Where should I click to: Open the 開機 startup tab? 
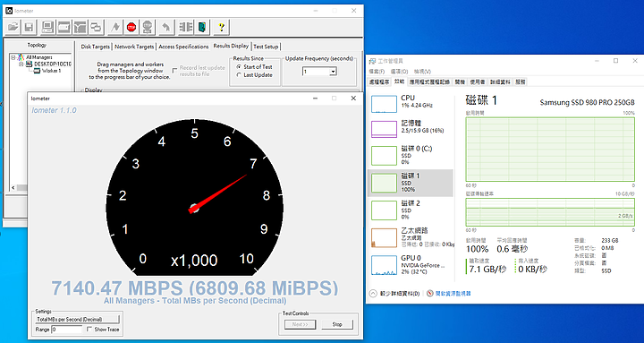click(460, 81)
